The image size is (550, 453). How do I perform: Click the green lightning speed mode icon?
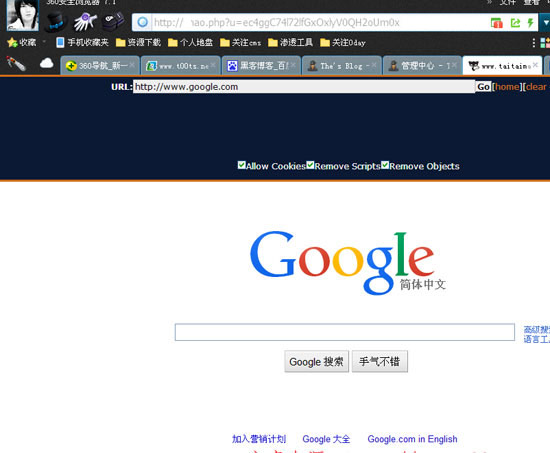[x=530, y=23]
